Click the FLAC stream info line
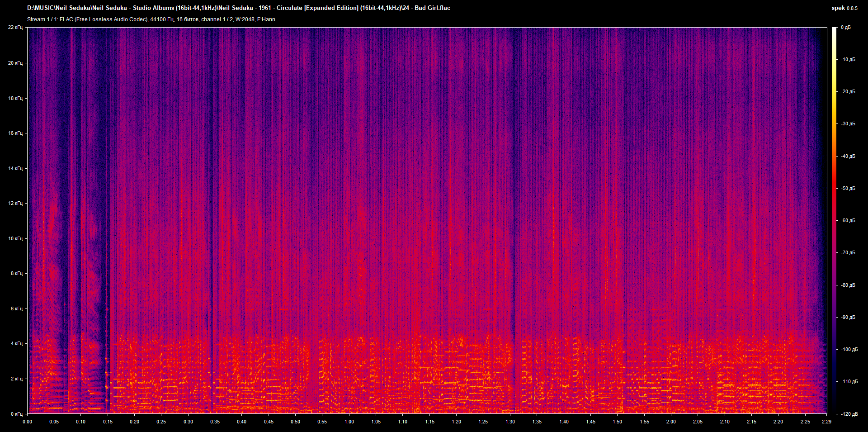This screenshot has width=868, height=432. coord(151,19)
